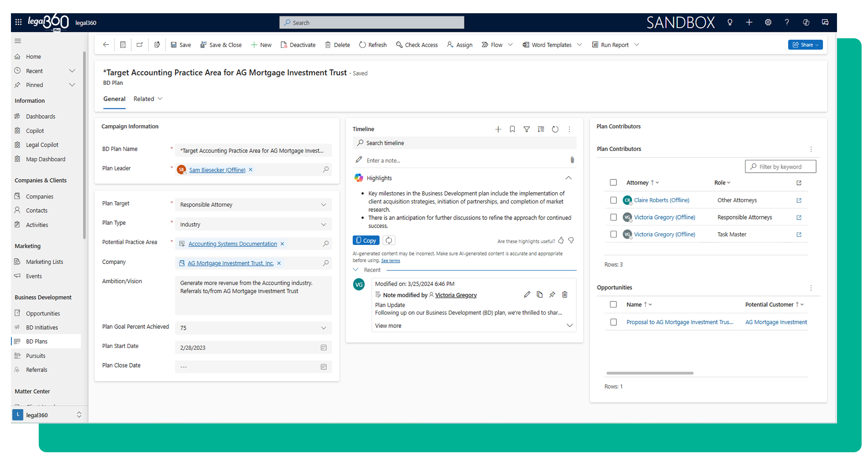The height and width of the screenshot is (470, 868).
Task: Open the app launcher waffle icon
Action: [18, 22]
